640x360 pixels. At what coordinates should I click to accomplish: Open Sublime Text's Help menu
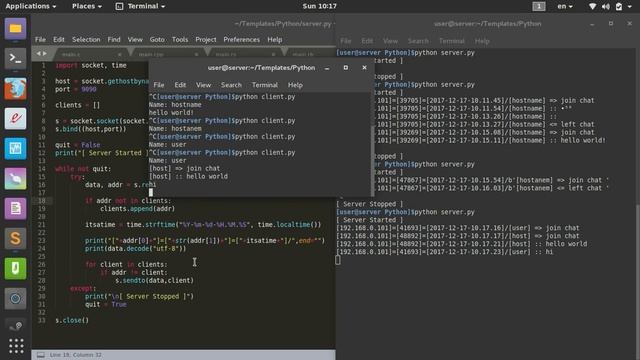(275, 40)
